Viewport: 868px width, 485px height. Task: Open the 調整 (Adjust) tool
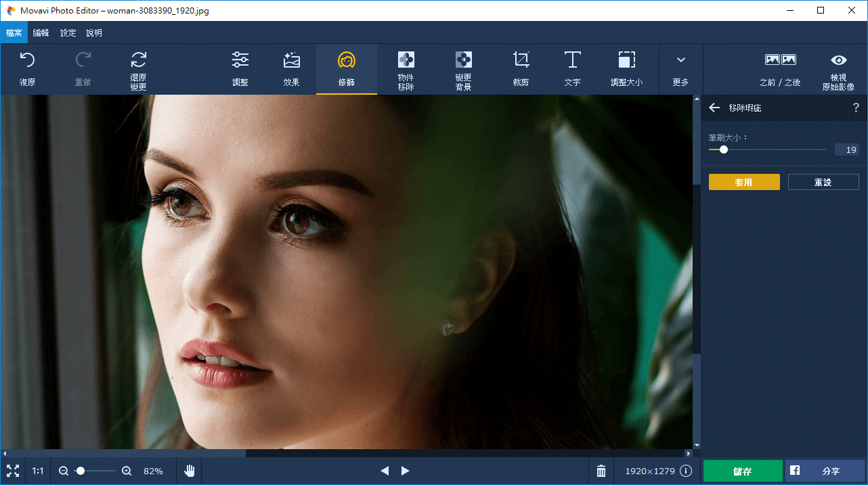(x=240, y=68)
